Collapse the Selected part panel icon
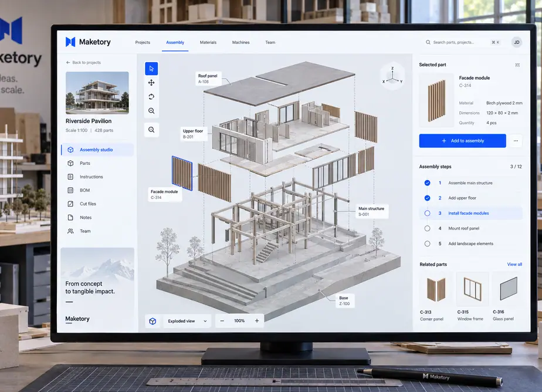 517,65
